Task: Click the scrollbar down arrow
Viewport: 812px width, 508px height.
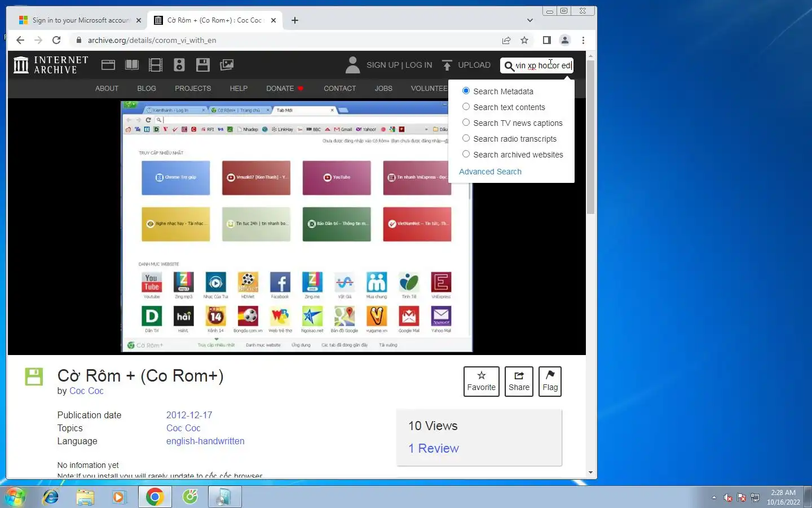Action: (x=590, y=472)
